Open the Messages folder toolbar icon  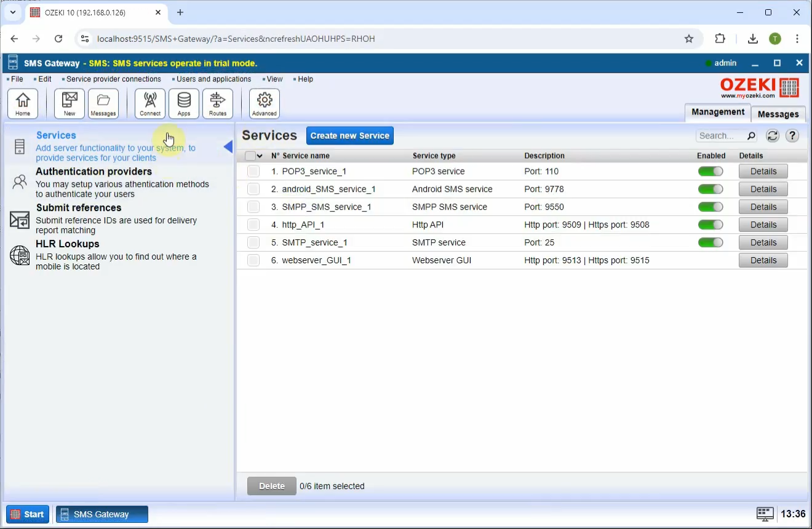(103, 103)
